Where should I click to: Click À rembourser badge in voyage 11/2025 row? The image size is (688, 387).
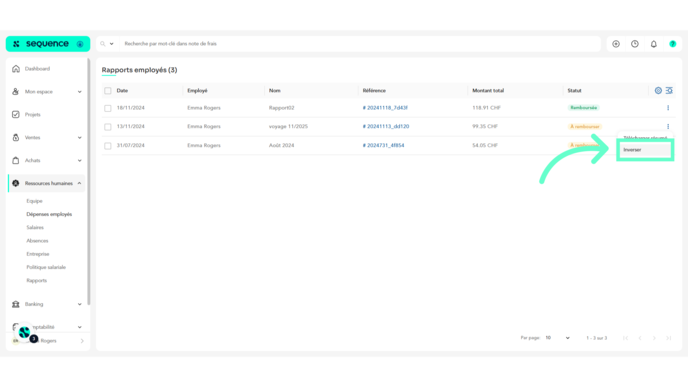pyautogui.click(x=584, y=126)
